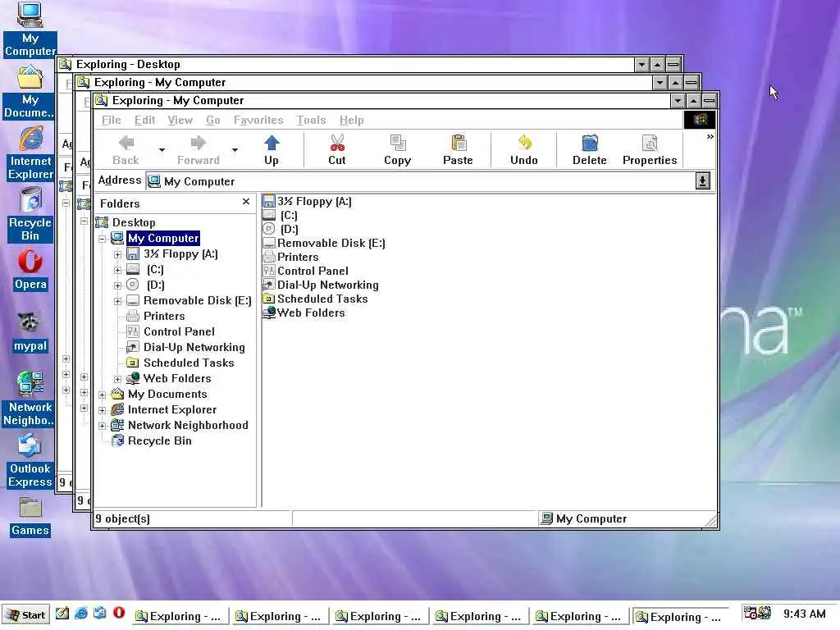Expand Internet Explorer tree node
The image size is (840, 630).
(102, 410)
